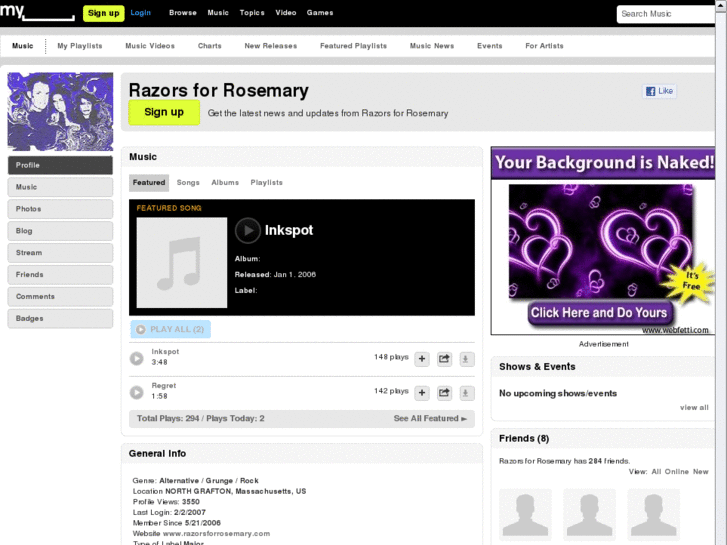Viewport: 727px width, 545px height.
Task: Add Inkspot to a playlist with plus icon
Action: [x=421, y=359]
